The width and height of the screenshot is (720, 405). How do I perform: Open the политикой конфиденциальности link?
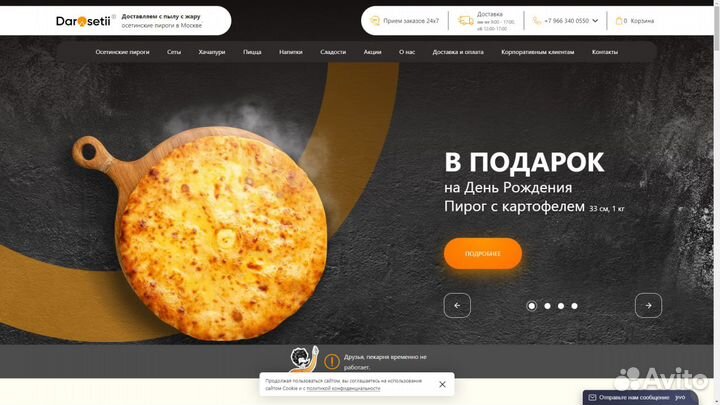(343, 388)
